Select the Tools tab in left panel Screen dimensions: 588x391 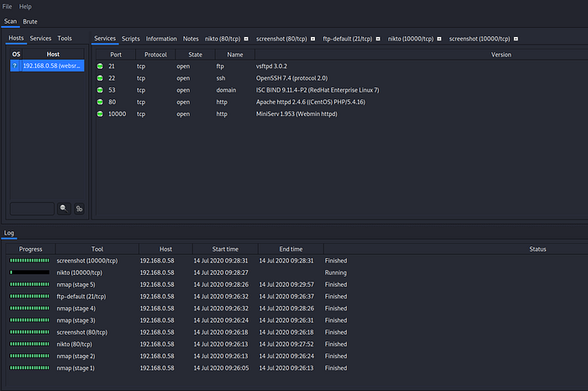click(65, 39)
